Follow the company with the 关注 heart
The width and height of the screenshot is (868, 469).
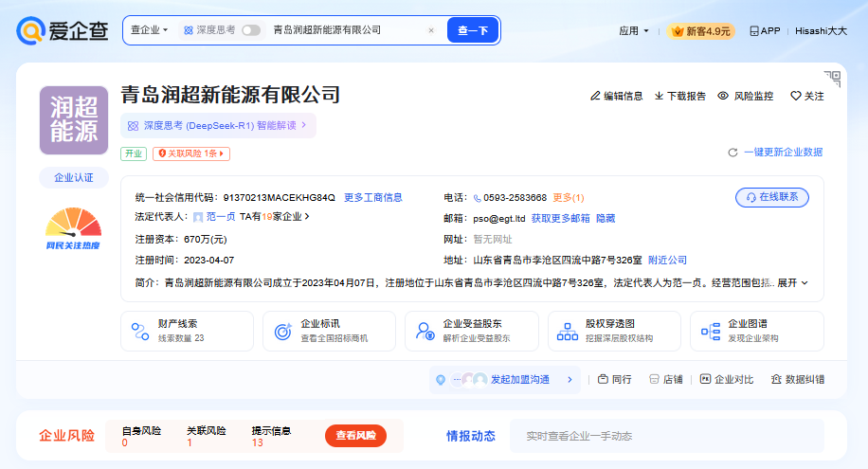(795, 96)
